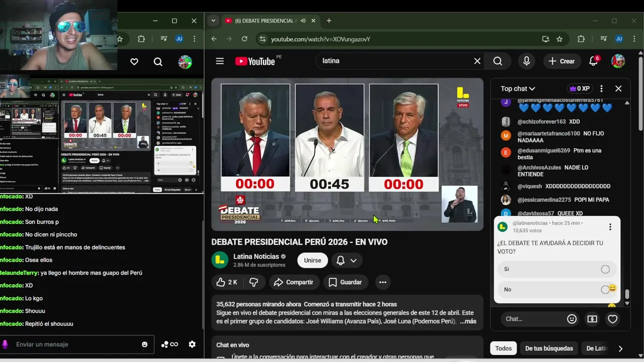Open the JU profile in right browser
This screenshot has height=362, width=644.
(619, 39)
